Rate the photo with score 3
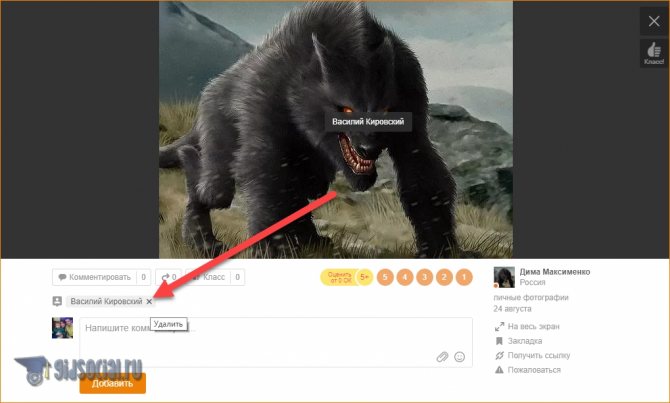 [x=424, y=277]
